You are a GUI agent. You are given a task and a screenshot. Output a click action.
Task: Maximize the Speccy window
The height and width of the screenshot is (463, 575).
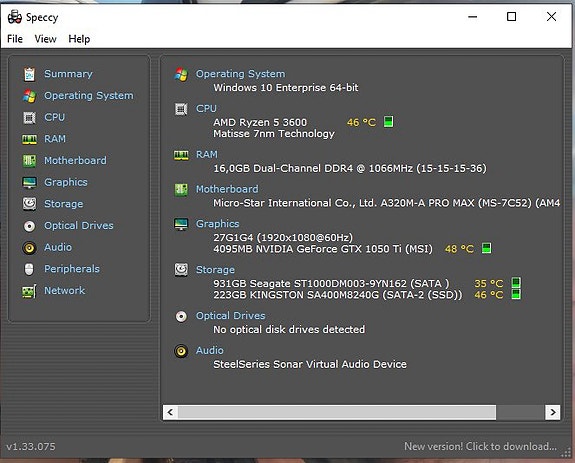[x=512, y=16]
